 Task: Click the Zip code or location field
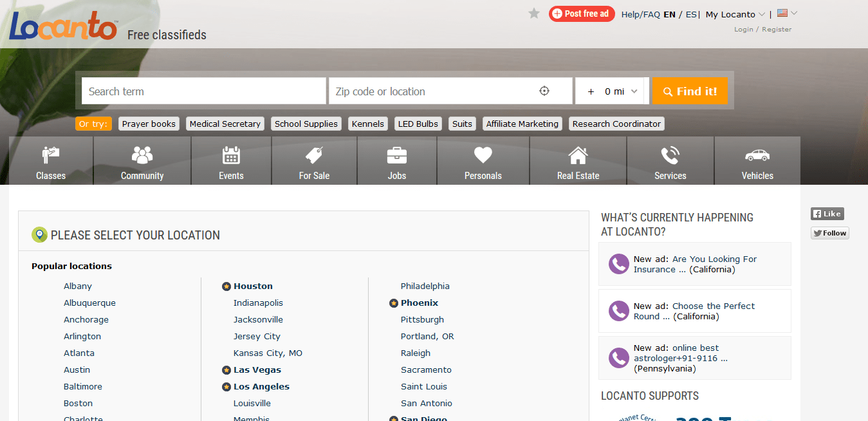(x=450, y=91)
